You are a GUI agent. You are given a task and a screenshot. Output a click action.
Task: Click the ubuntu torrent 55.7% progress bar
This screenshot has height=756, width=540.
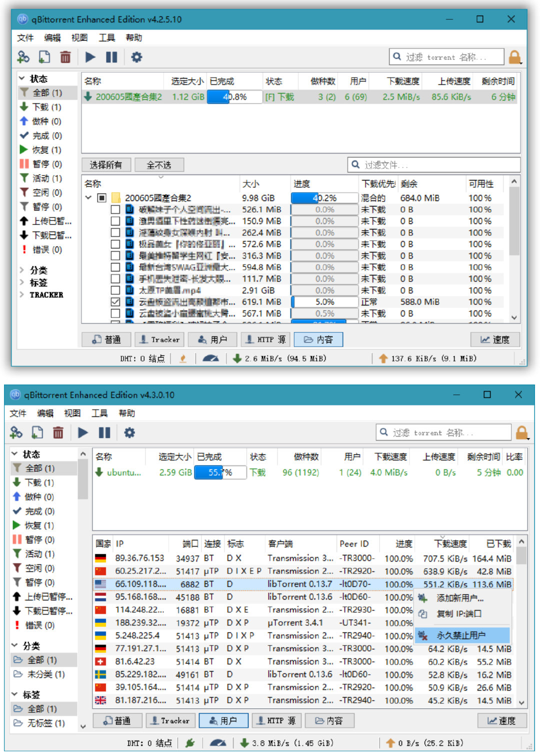[220, 472]
